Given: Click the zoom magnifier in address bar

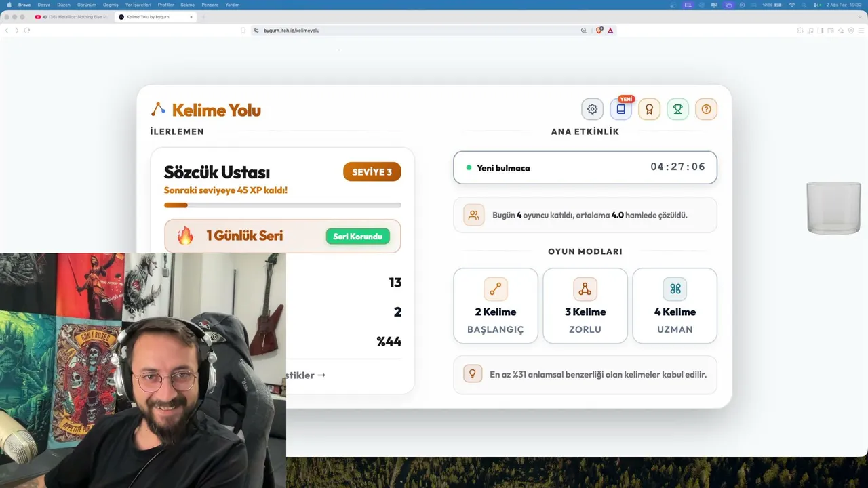Looking at the screenshot, I should 584,30.
